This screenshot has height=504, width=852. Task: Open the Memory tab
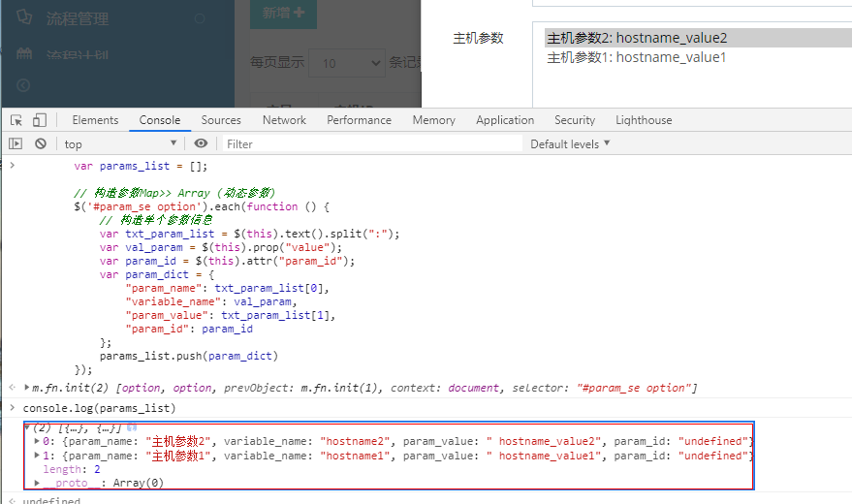click(x=433, y=120)
